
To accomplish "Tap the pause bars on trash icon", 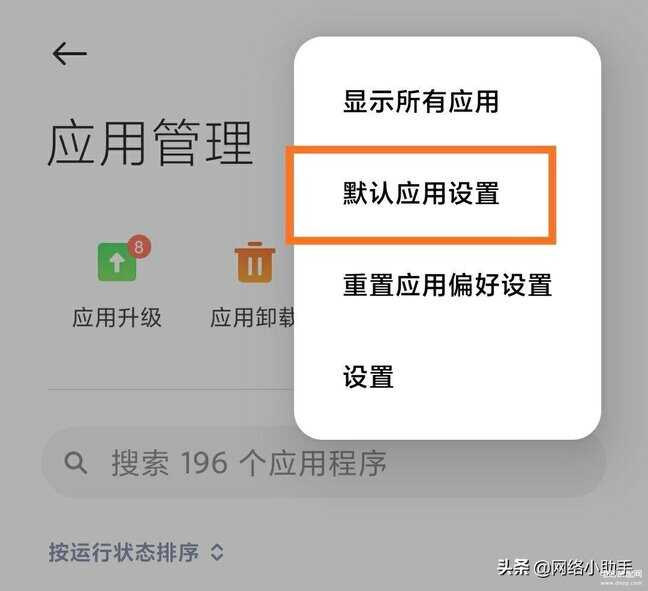I will (x=255, y=266).
